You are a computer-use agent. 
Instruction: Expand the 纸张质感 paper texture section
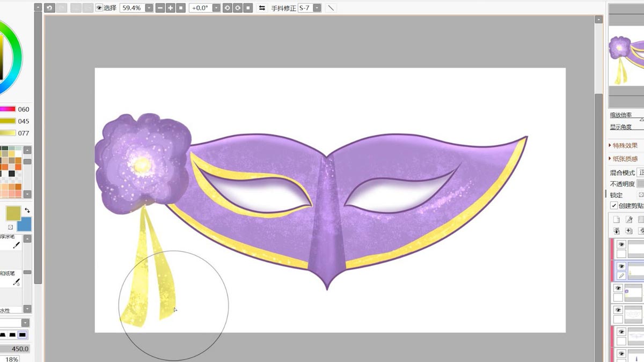(624, 159)
